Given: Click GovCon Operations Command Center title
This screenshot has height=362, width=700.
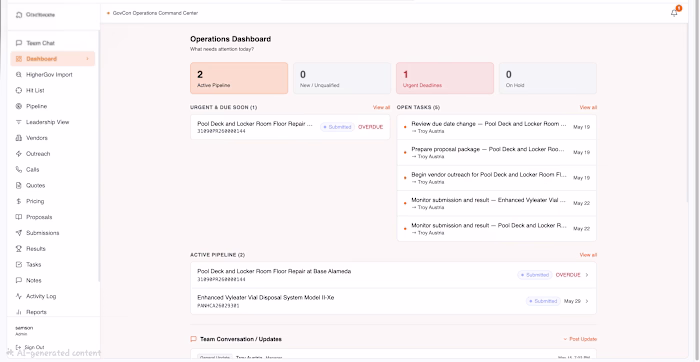Looking at the screenshot, I should click(x=155, y=13).
